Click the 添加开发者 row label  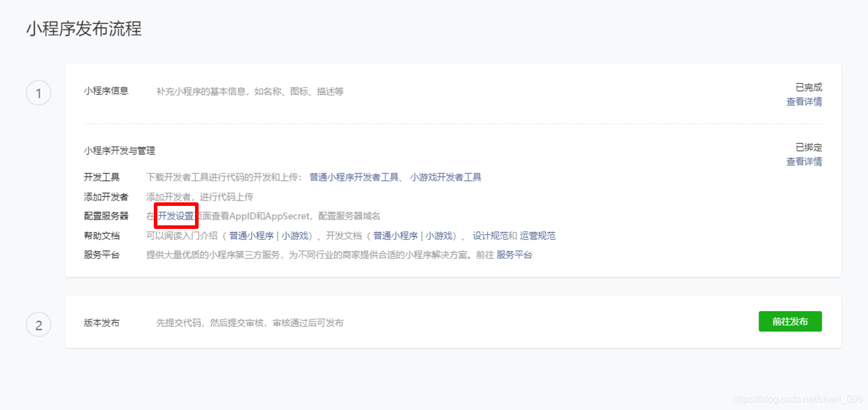[106, 196]
